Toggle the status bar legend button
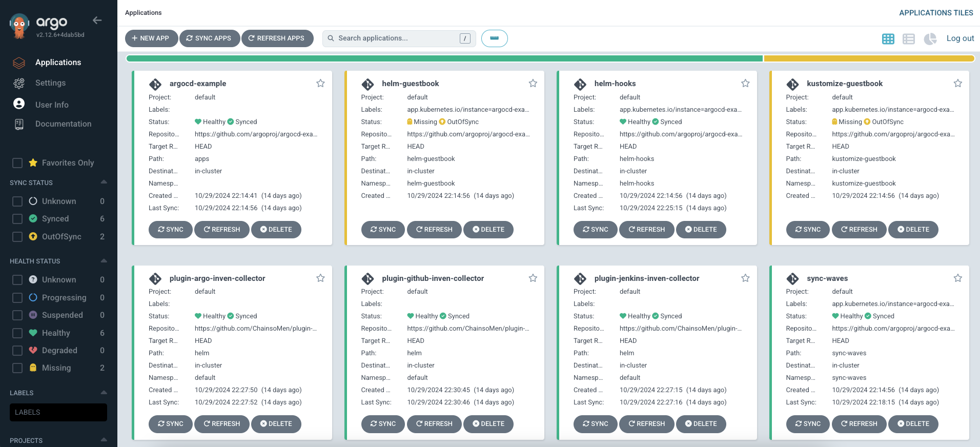Screen dimensions: 980x447 click(495, 38)
